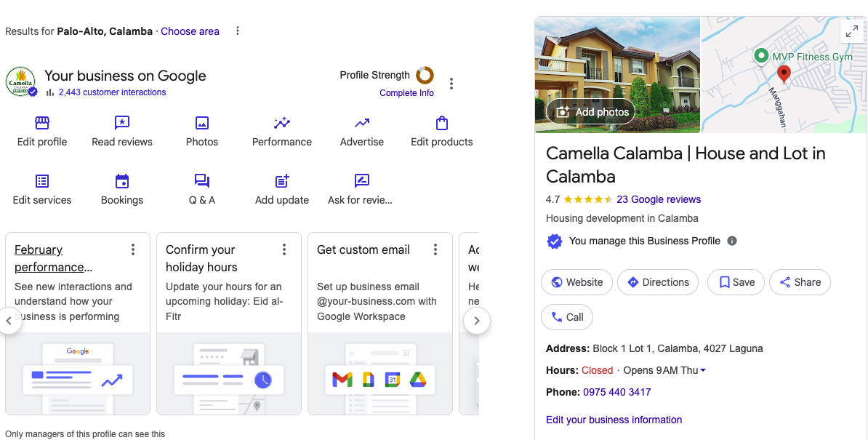Open the Edit profile storefront icon
868x440 pixels.
[42, 123]
